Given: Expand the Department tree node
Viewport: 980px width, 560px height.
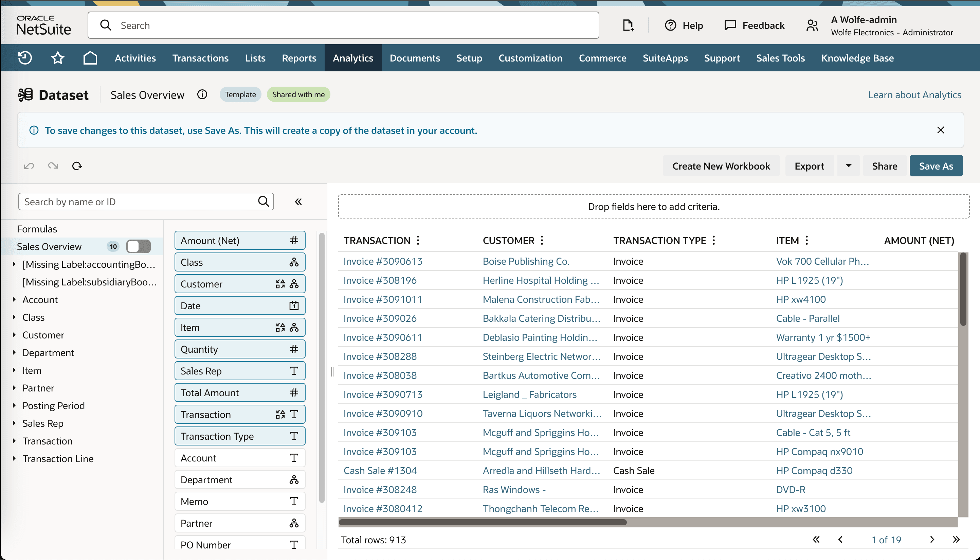Looking at the screenshot, I should click(14, 353).
